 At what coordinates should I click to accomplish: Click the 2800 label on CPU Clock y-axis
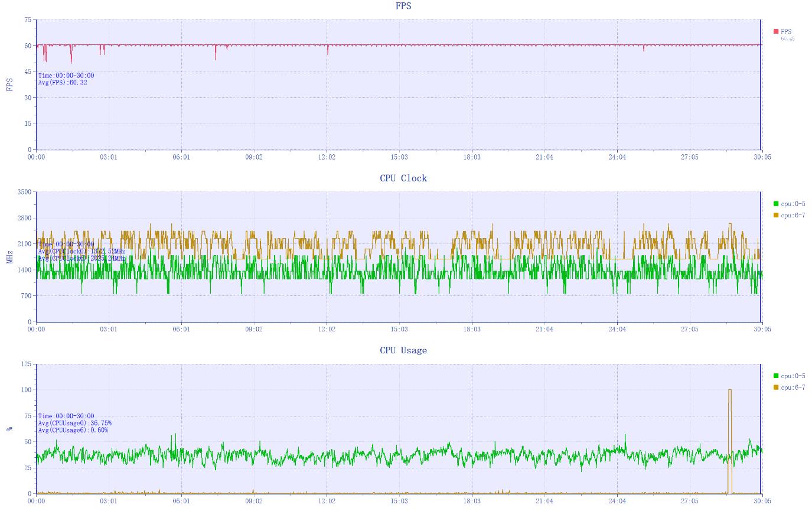click(25, 219)
